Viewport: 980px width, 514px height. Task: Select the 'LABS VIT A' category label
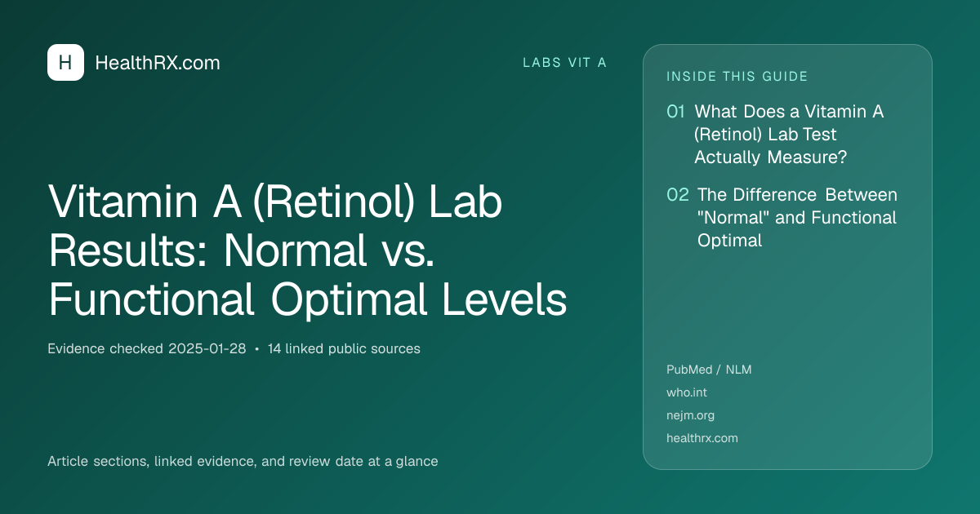564,63
